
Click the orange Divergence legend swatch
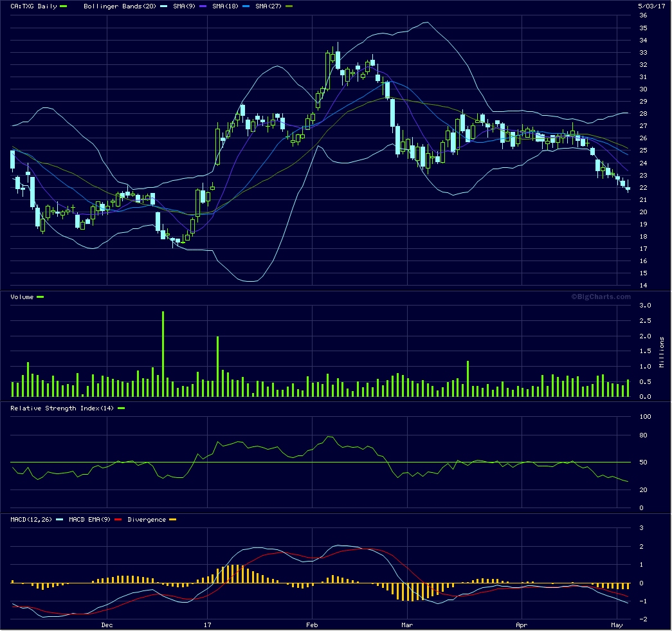[x=172, y=520]
